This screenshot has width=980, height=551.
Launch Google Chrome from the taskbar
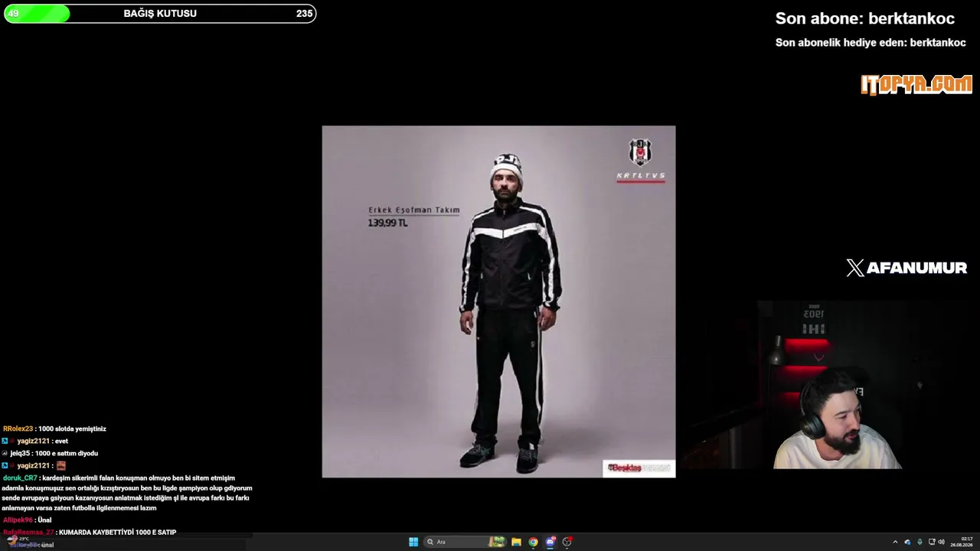534,542
